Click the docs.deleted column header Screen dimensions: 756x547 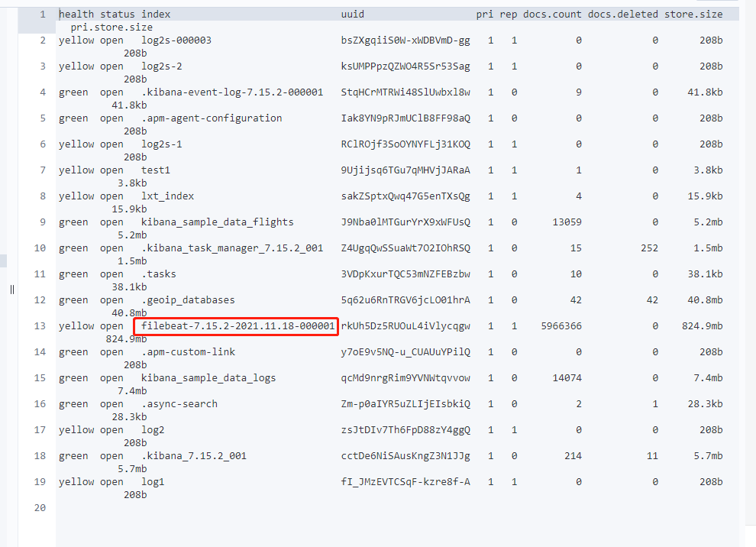[623, 15]
